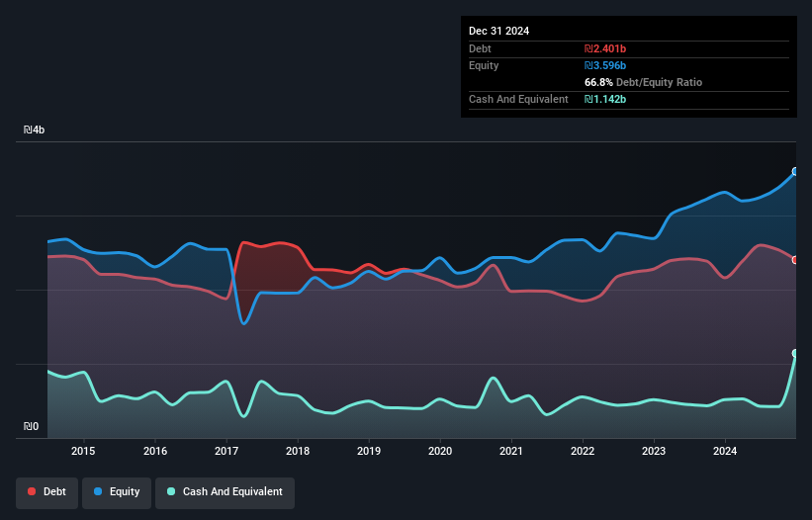Screen dimensions: 812x520
Task: Click the Cash value ₪1.142b
Action: 605,99
